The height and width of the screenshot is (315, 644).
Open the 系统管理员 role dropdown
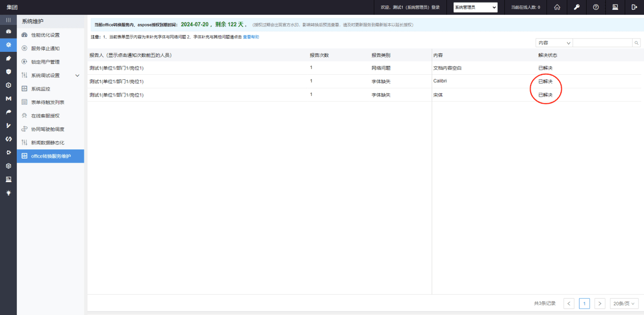coord(475,7)
